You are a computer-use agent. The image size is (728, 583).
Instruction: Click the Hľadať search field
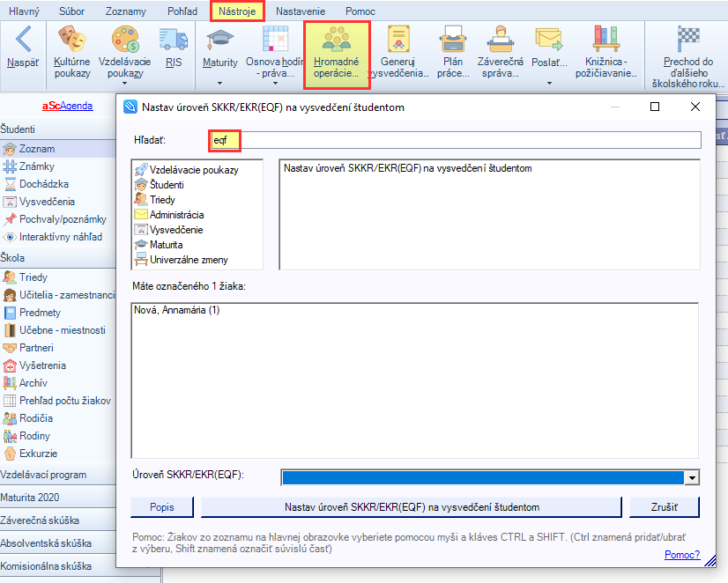tap(455, 140)
